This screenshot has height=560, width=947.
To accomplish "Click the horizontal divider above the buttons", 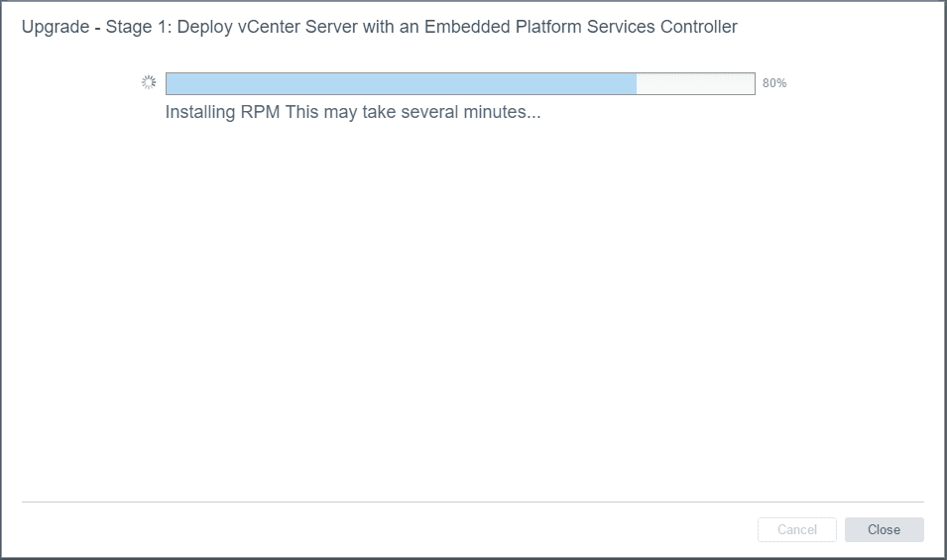I will coord(472,502).
